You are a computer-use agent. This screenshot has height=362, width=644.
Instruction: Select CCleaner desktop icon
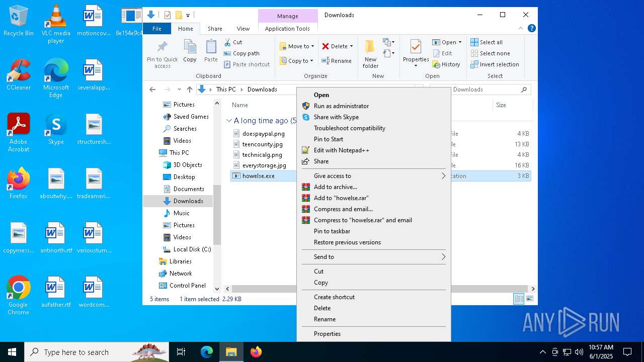19,75
